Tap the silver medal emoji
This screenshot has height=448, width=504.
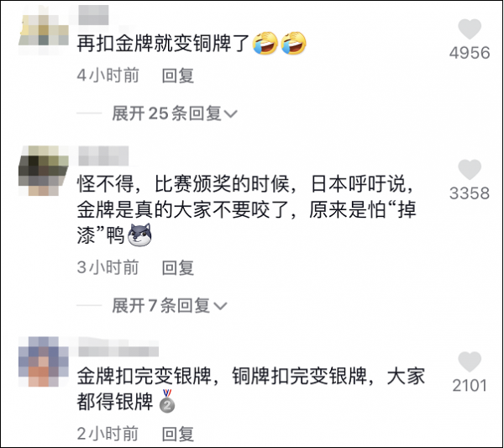[167, 401]
